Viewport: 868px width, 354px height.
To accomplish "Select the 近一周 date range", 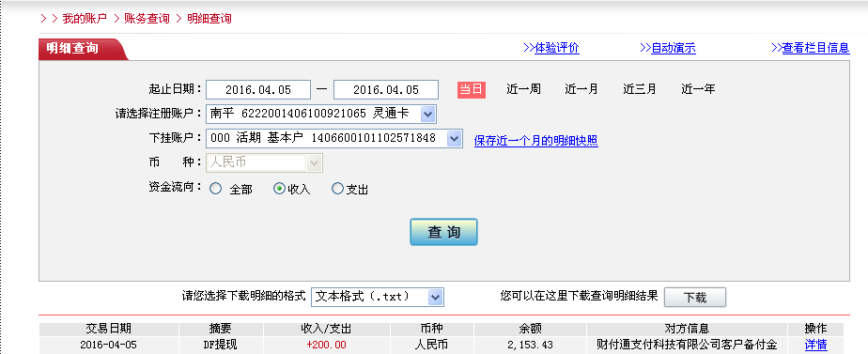I will click(x=523, y=89).
